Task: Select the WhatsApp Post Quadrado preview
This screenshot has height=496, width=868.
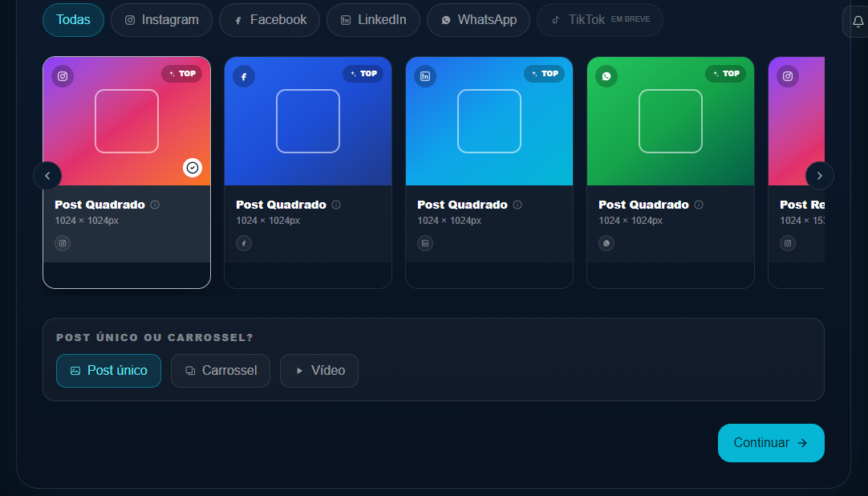Action: click(671, 121)
